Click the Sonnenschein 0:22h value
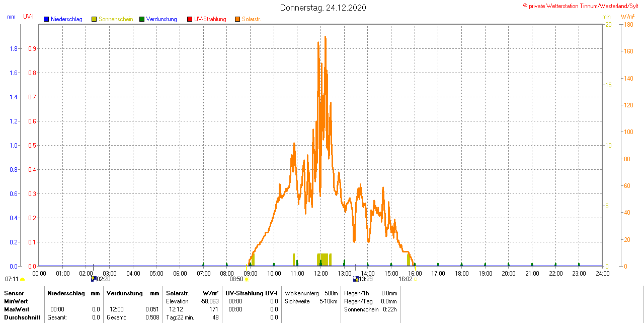Viewport: 644px width, 323px height. click(390, 309)
